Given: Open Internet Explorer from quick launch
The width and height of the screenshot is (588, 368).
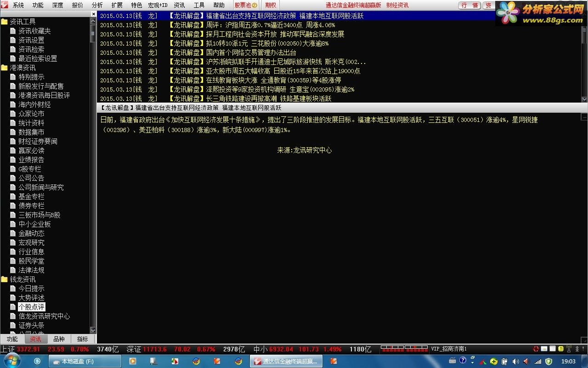Looking at the screenshot, I should [x=37, y=361].
